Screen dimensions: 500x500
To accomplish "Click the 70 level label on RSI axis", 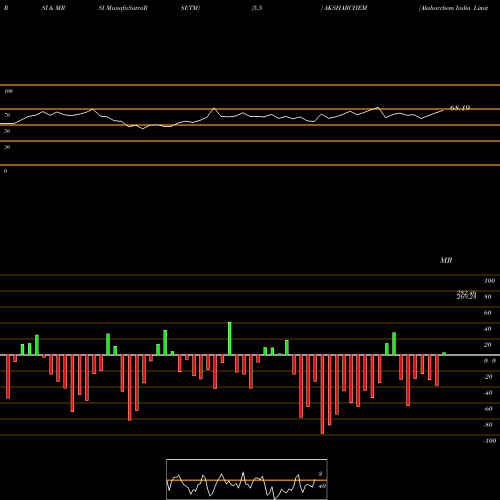I will click(7, 115).
